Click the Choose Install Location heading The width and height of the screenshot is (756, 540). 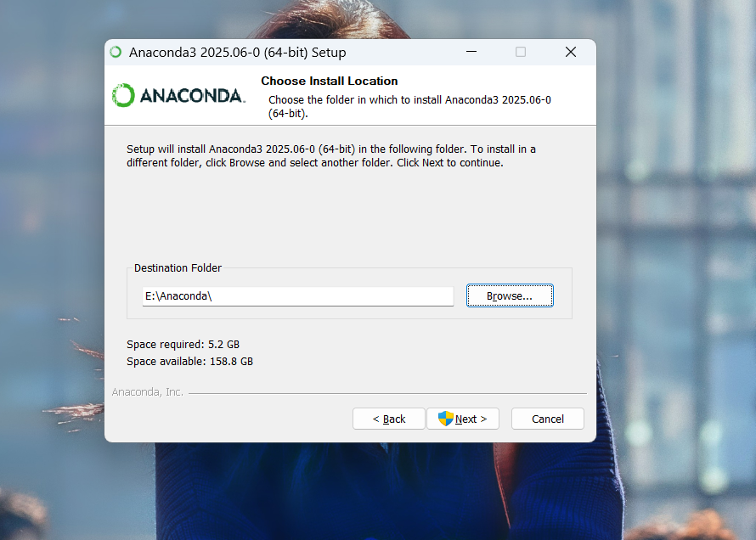pos(330,81)
